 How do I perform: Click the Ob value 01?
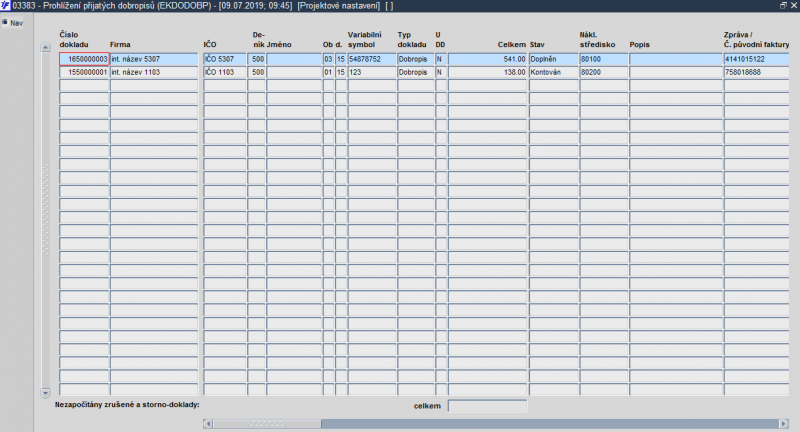[329, 72]
